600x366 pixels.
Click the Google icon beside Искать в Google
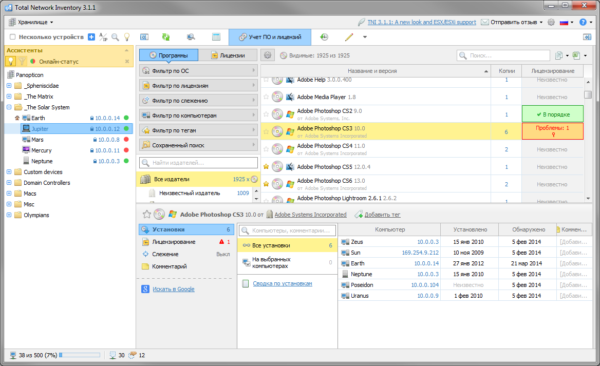coord(145,289)
